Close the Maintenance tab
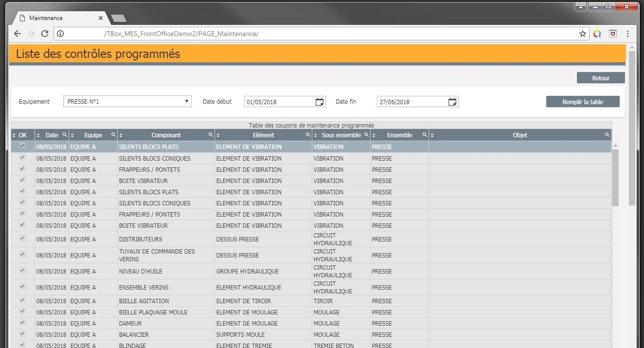The image size is (644, 348). tap(101, 18)
